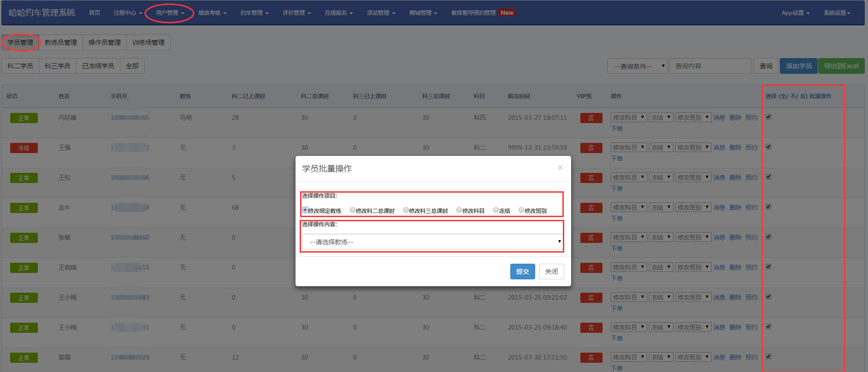
Task: Toggle checkbox for 金牛 row
Action: (x=768, y=207)
